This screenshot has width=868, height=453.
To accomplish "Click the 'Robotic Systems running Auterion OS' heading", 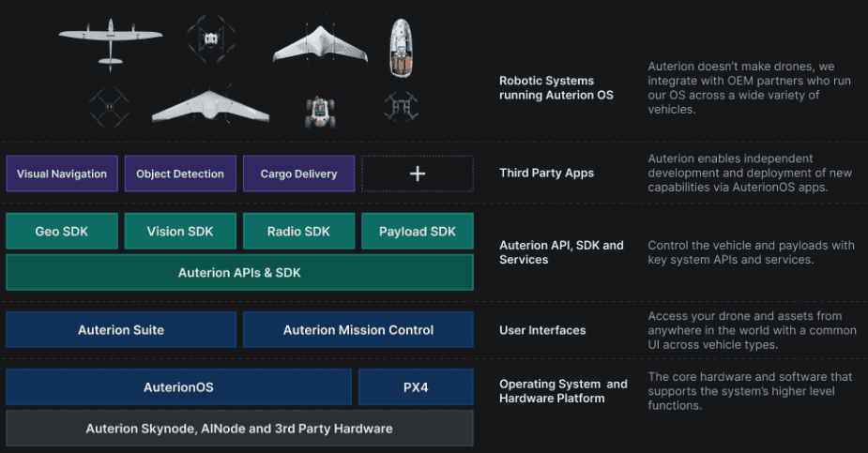I will point(556,88).
